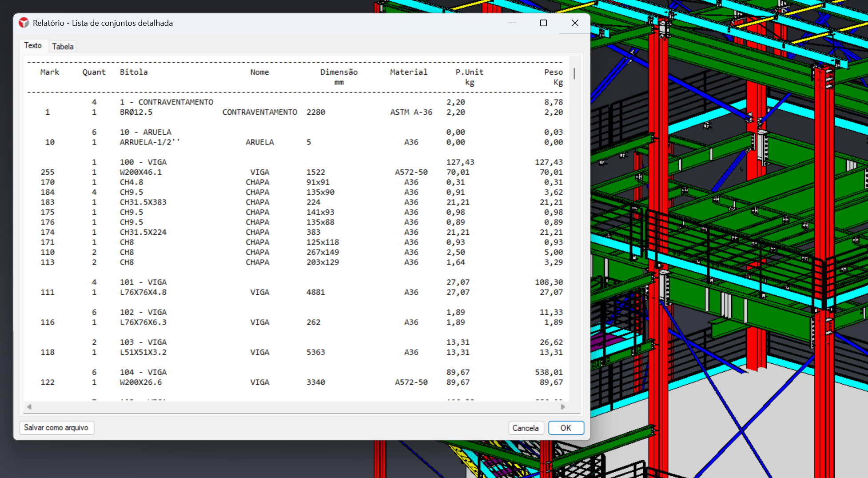The width and height of the screenshot is (868, 478).
Task: Click the left horizontal scroll arrow
Action: (x=29, y=406)
